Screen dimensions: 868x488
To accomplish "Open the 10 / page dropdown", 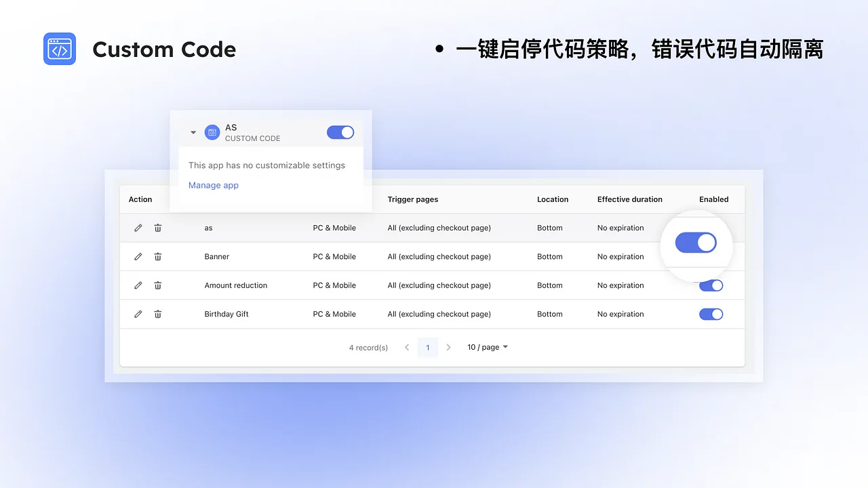I will (488, 347).
